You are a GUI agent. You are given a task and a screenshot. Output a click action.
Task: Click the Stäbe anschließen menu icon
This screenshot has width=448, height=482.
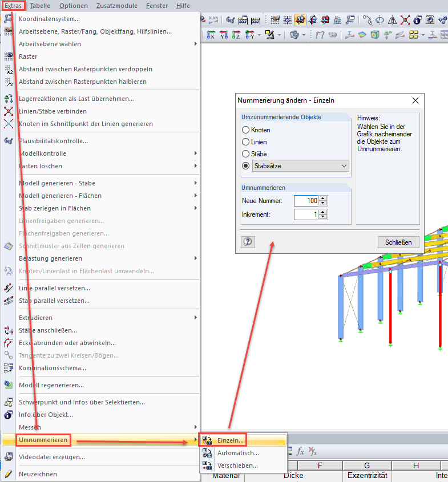(x=9, y=330)
